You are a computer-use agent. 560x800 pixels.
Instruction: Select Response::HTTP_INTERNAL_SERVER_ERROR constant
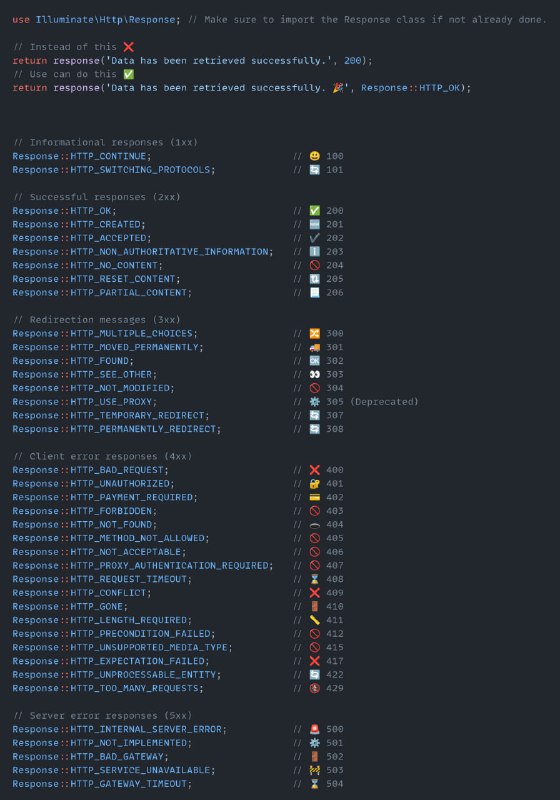coord(119,729)
